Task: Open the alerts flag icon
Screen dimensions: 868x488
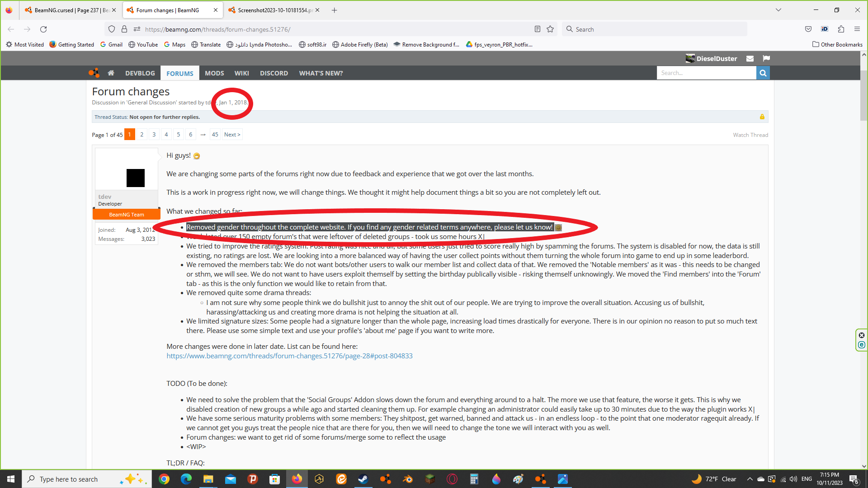Action: coord(766,58)
